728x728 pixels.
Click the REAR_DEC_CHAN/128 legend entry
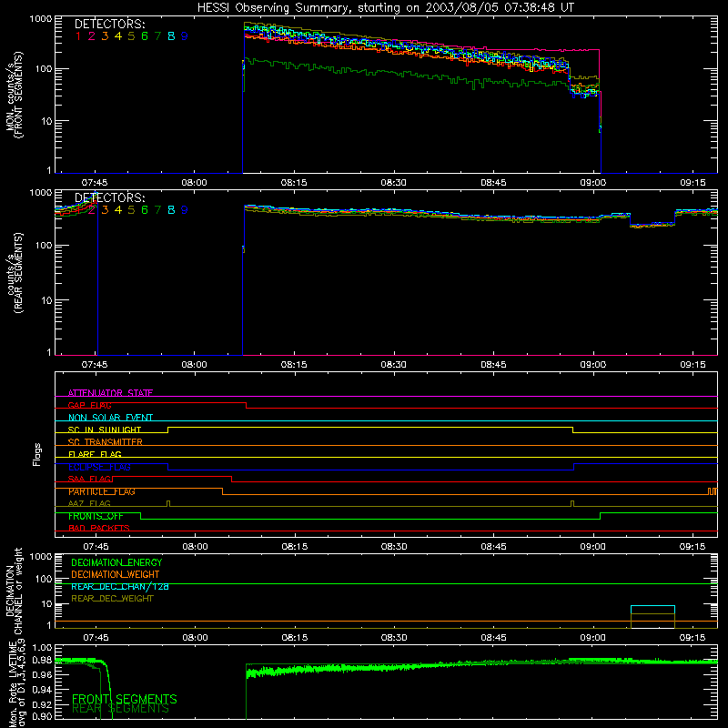120,586
